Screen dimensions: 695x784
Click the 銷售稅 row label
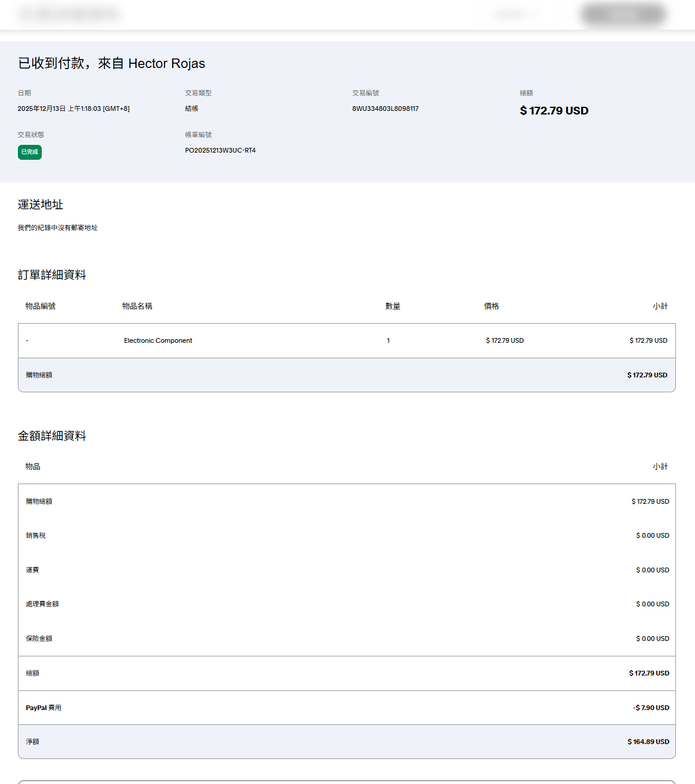click(x=36, y=535)
